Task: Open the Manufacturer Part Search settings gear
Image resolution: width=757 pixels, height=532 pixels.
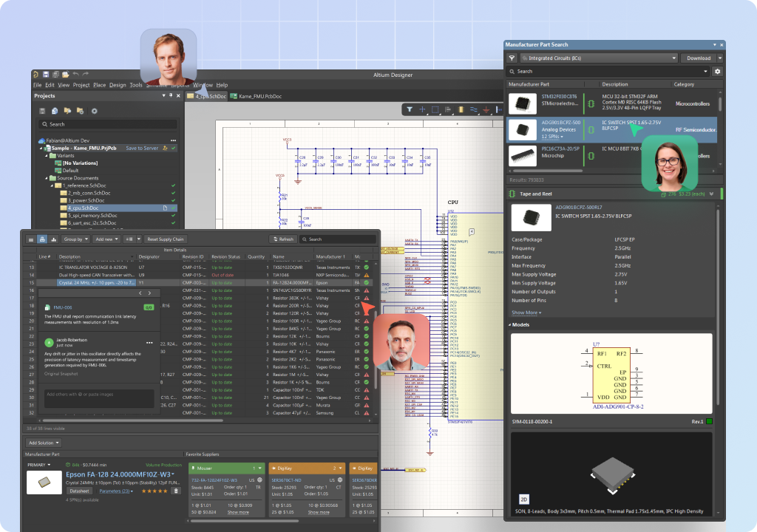Action: [x=717, y=72]
